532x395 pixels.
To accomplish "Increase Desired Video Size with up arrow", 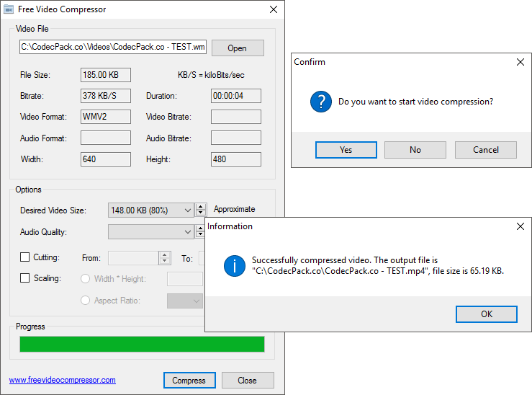I will click(x=201, y=207).
